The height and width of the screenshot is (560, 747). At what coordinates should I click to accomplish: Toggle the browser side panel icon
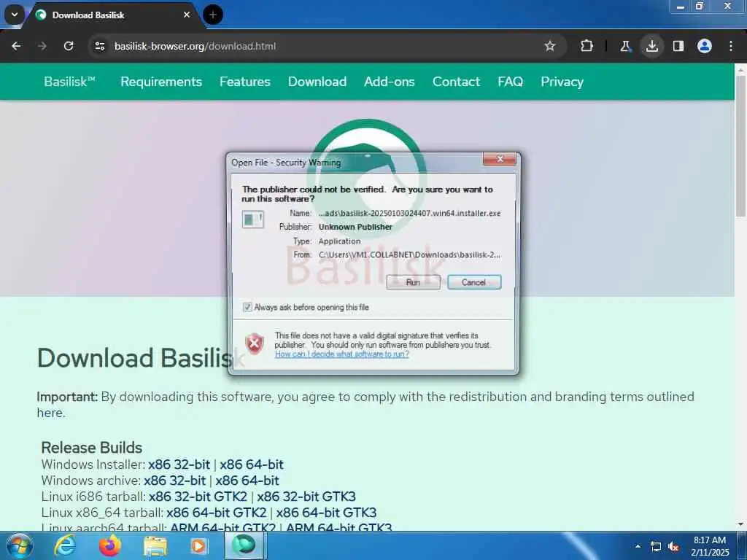point(678,46)
